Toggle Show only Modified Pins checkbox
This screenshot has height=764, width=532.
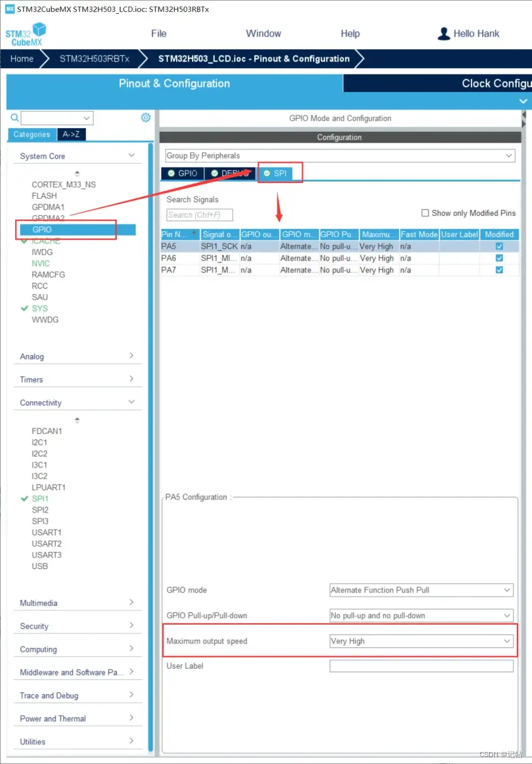pos(425,213)
